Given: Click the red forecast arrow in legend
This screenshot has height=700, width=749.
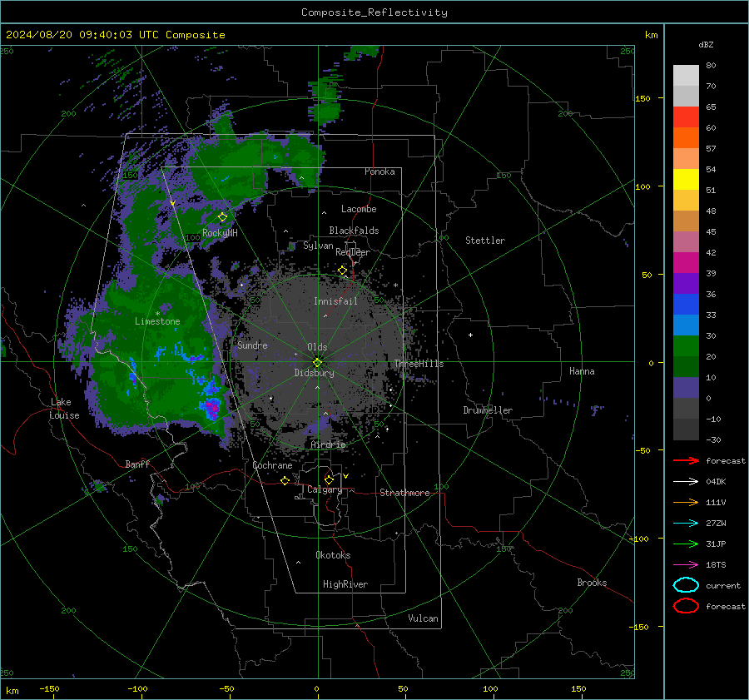Looking at the screenshot, I should (x=686, y=460).
